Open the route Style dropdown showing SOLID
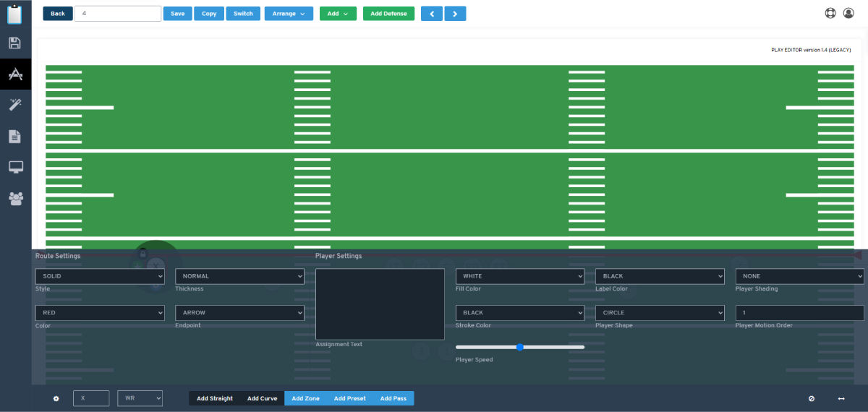This screenshot has width=868, height=412. click(100, 276)
